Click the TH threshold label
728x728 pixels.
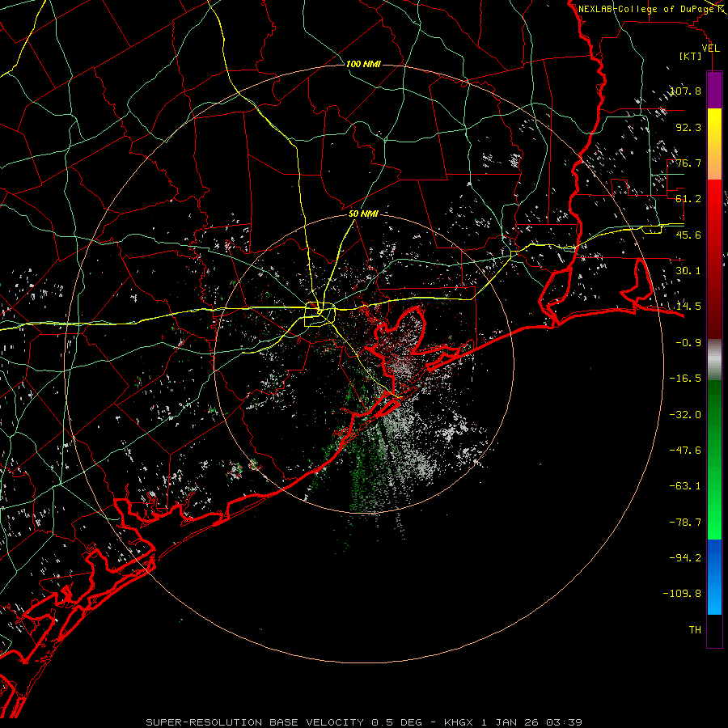coord(695,630)
